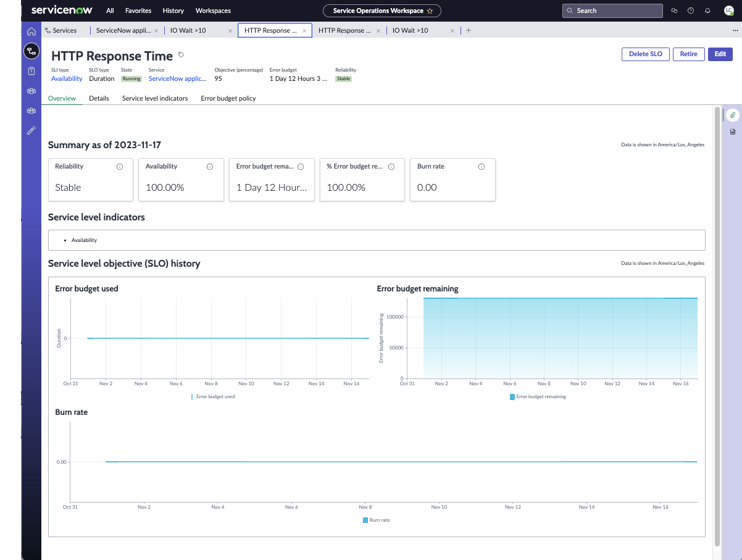Select the Details tab
This screenshot has height=560, width=742.
click(99, 98)
